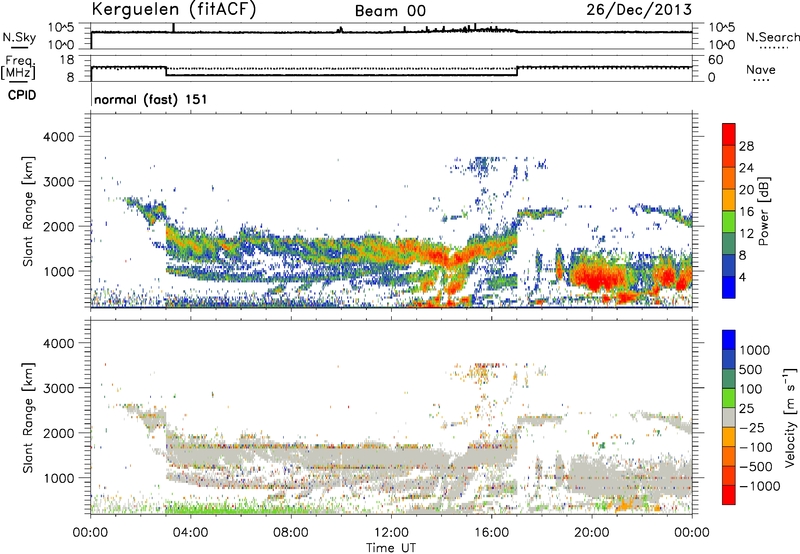Click the title 'Kerguelen (fitACF)'
The width and height of the screenshot is (800, 554).
pos(173,9)
